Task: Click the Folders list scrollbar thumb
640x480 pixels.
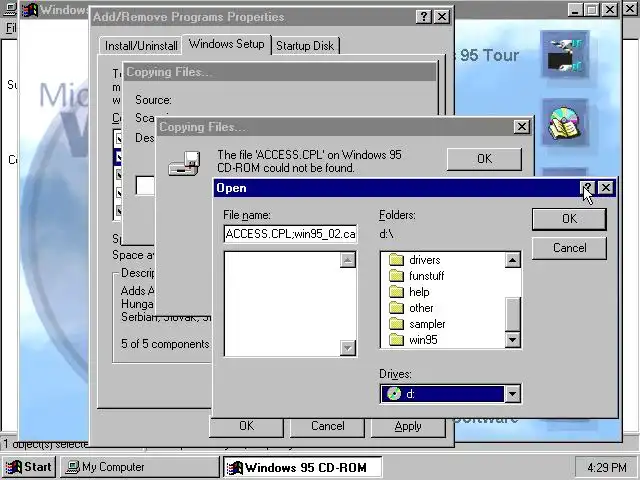Action: point(512,314)
